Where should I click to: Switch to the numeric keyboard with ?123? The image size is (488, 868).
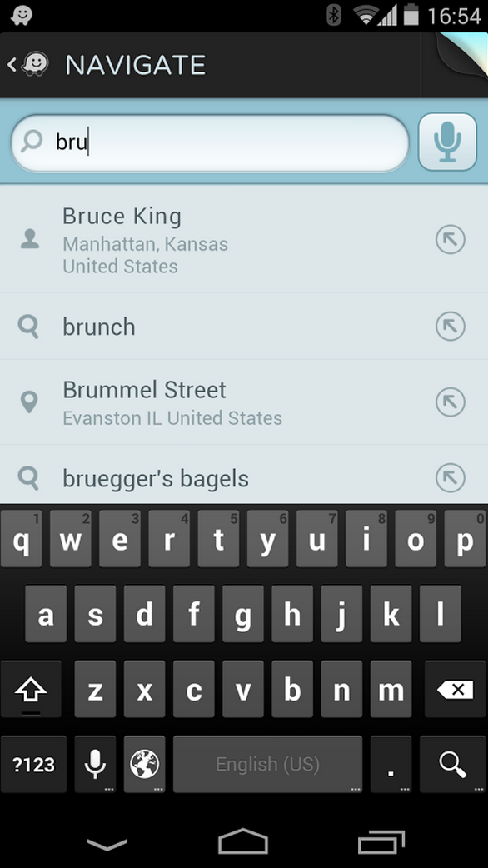click(x=33, y=764)
